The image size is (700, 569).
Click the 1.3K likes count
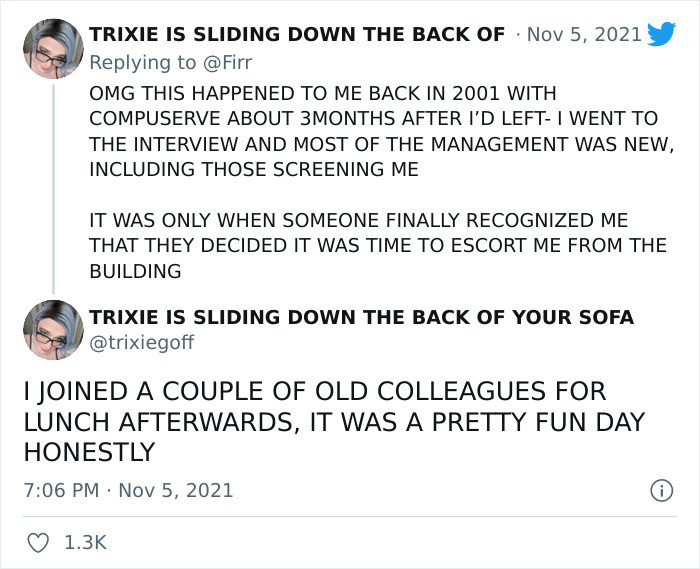[85, 543]
